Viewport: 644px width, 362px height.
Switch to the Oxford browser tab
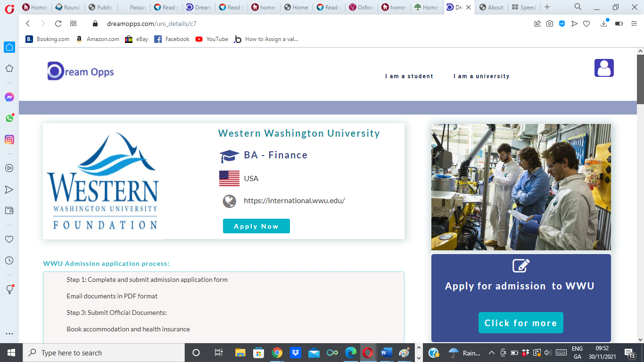pos(362,8)
